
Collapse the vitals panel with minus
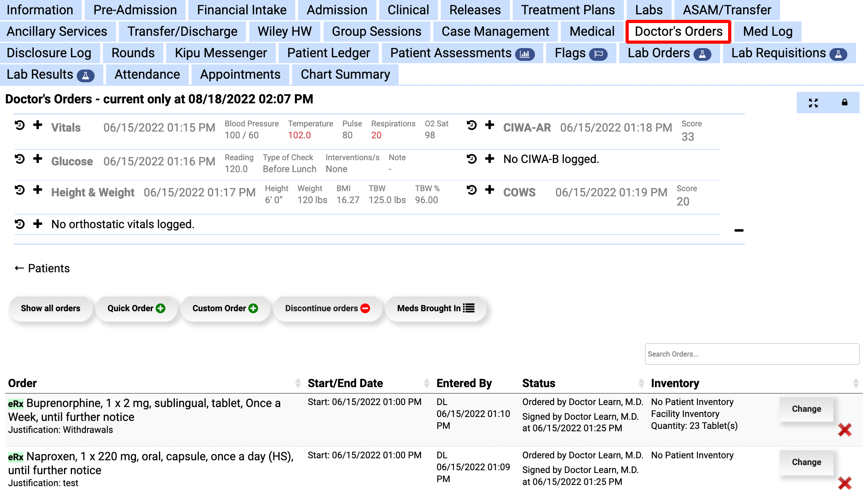pyautogui.click(x=739, y=231)
